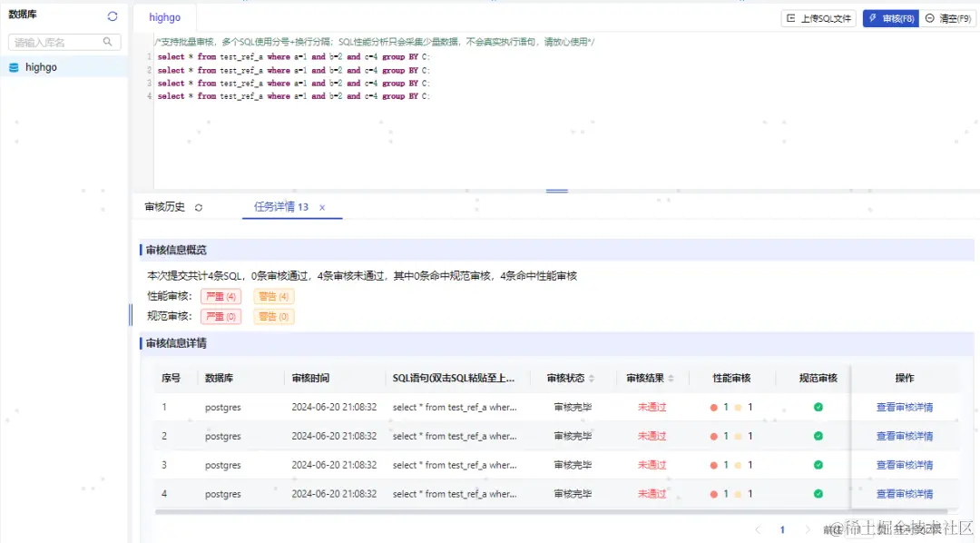Sort by audit result column arrows
This screenshot has width=980, height=543.
[671, 379]
